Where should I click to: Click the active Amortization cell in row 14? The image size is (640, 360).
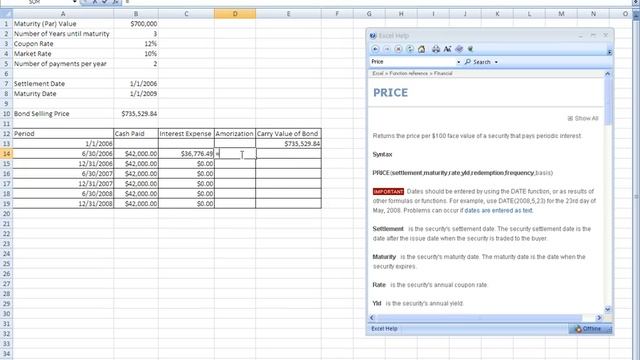(x=235, y=153)
